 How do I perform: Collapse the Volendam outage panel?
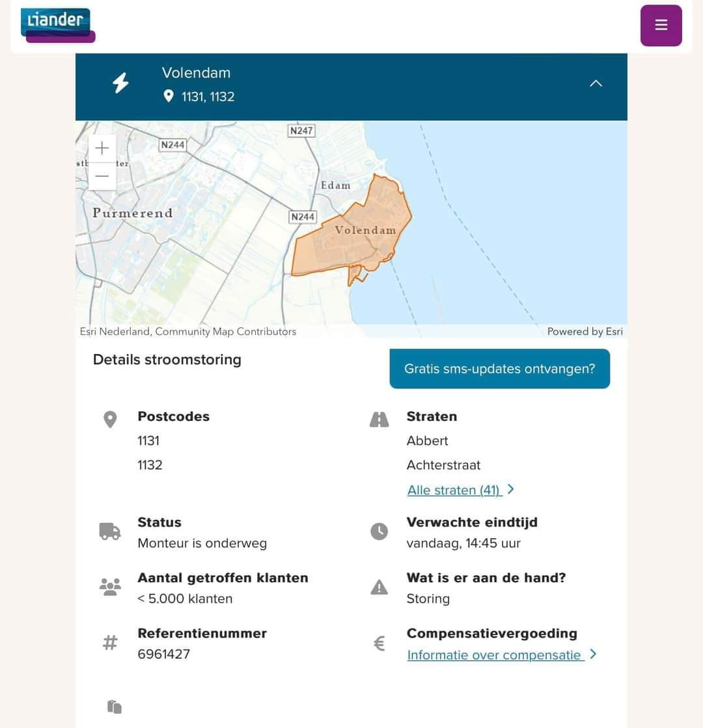coord(596,83)
